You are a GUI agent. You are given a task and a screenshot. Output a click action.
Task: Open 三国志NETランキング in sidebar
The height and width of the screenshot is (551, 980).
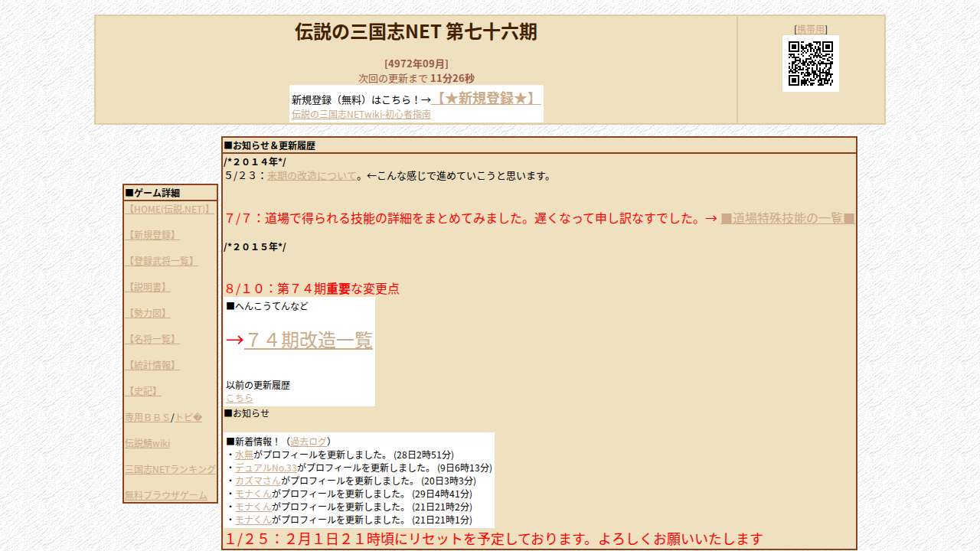[170, 469]
